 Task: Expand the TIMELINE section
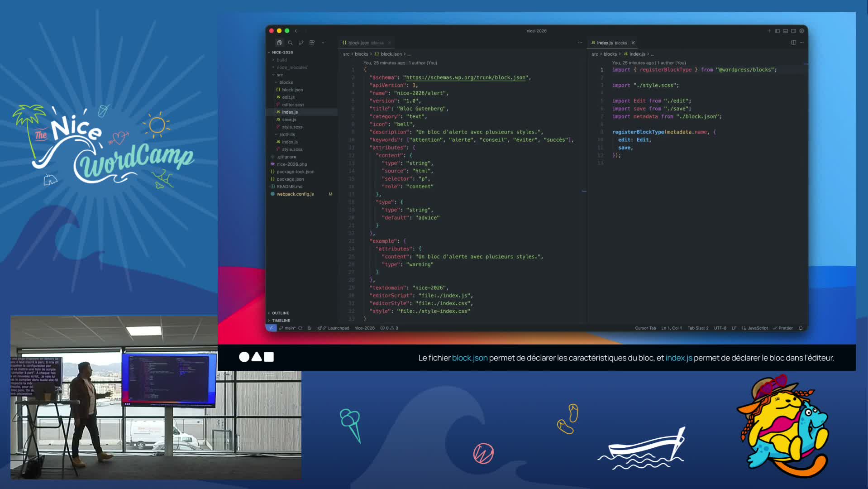(281, 320)
